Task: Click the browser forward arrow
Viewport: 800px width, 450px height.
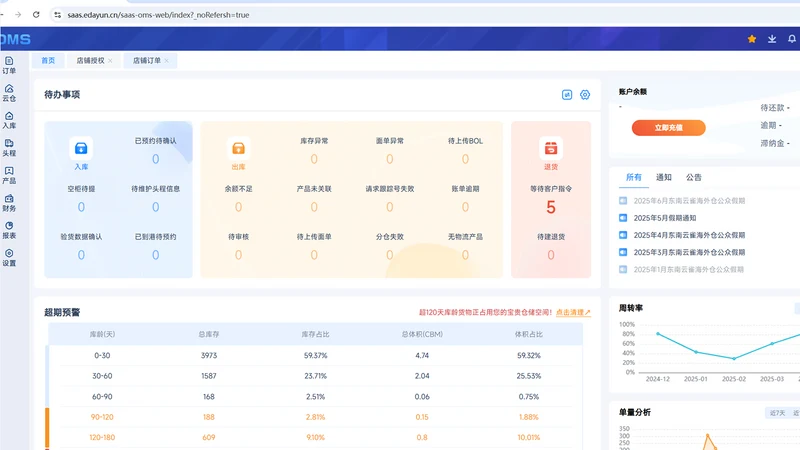Action: click(18, 15)
